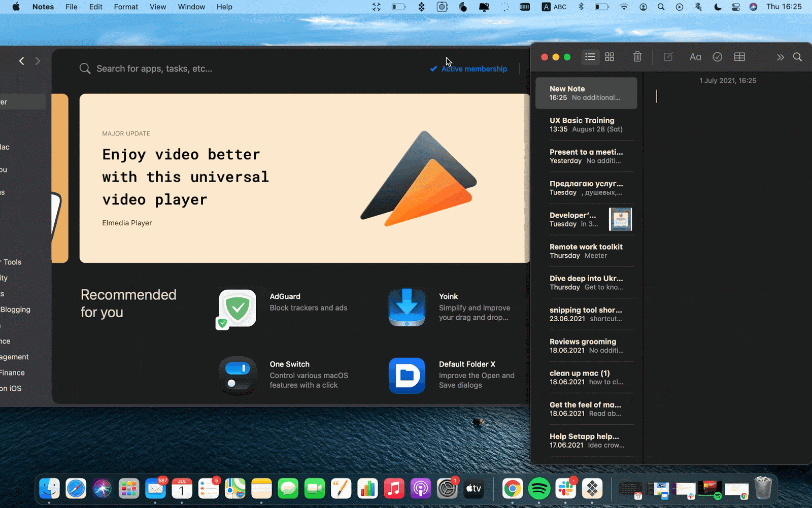812x508 pixels.
Task: Open the Active membership link
Action: coord(474,69)
